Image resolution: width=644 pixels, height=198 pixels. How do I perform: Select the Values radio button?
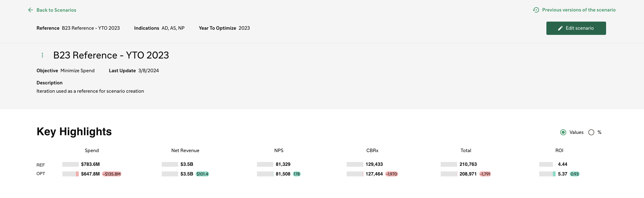pos(563,132)
